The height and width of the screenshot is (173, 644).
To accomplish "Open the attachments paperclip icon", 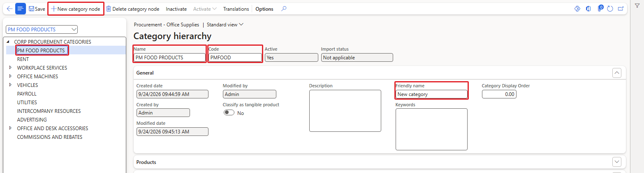I will pyautogui.click(x=600, y=9).
